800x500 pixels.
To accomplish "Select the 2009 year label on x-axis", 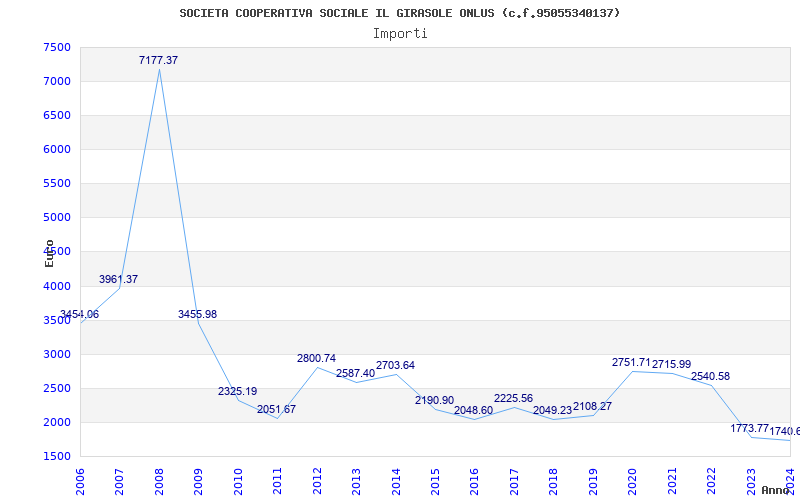I will 198,480.
